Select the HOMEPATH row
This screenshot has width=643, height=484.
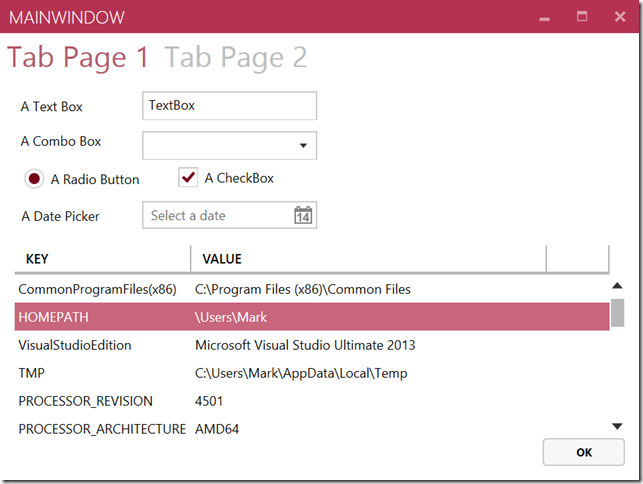(x=311, y=317)
